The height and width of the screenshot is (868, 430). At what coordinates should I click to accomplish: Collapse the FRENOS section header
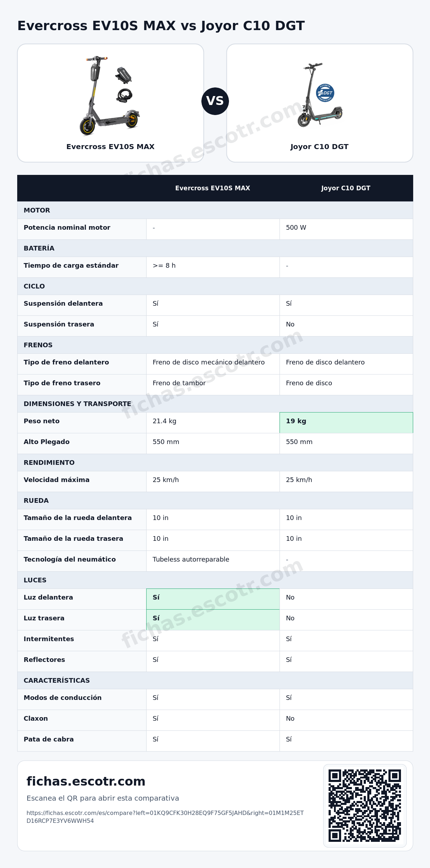pos(215,345)
